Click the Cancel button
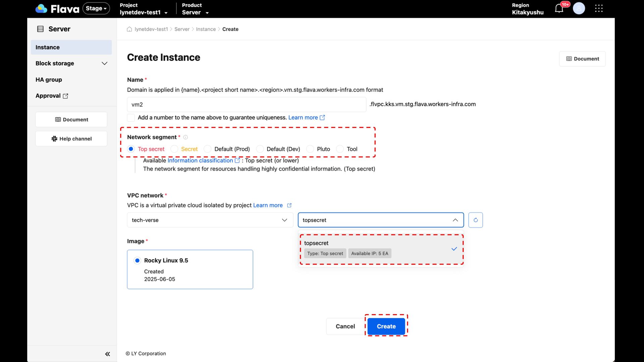This screenshot has height=362, width=644. (345, 326)
